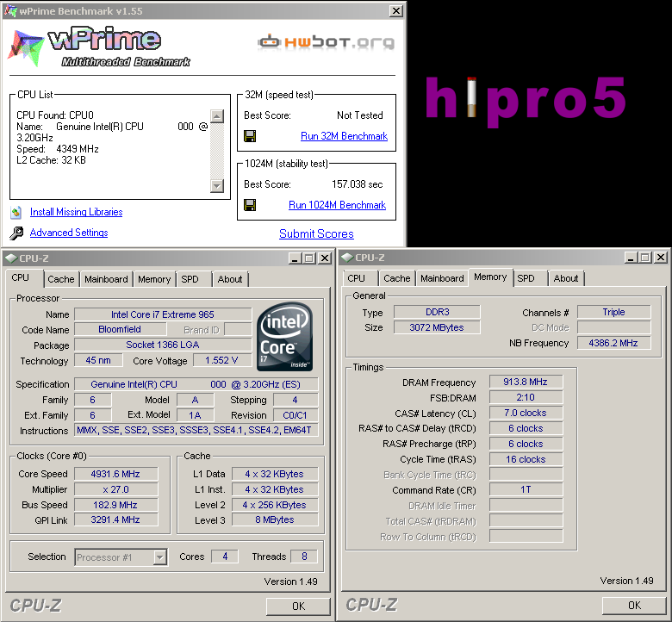This screenshot has width=672, height=622.
Task: Click the Level 3 cache value 8 MBytes
Action: point(275,520)
